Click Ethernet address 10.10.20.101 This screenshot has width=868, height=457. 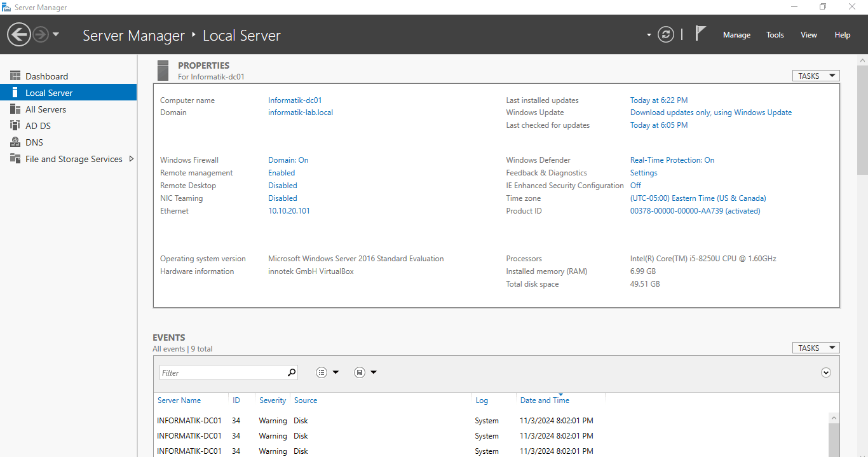(x=289, y=211)
